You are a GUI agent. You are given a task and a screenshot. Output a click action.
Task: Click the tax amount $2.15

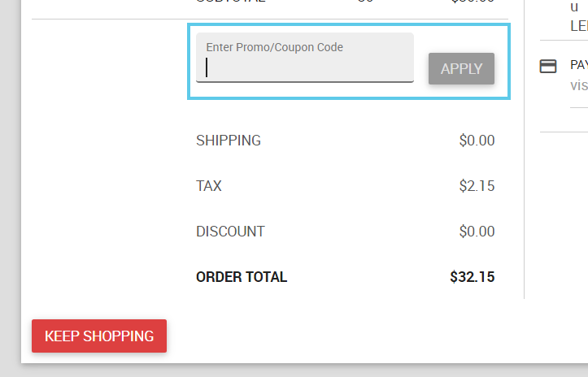[x=477, y=186]
